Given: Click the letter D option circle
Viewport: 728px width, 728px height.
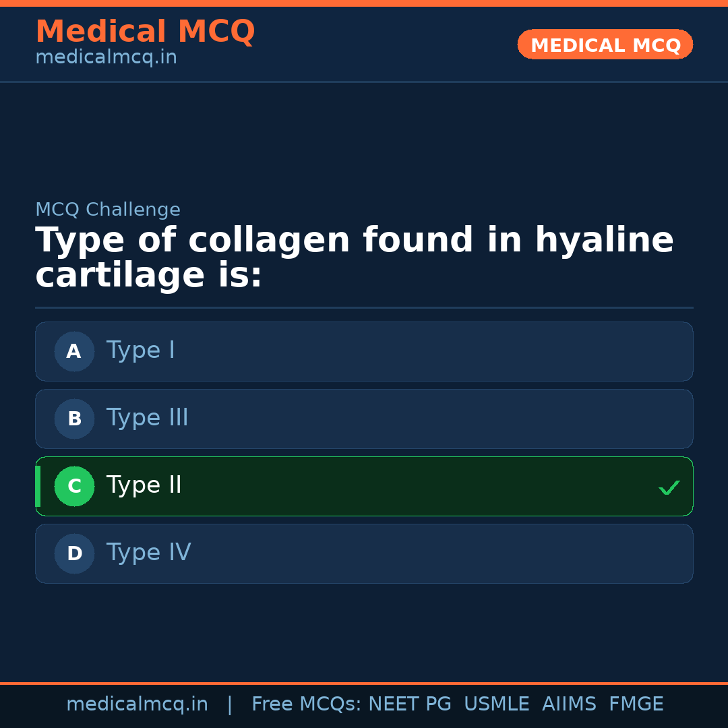Looking at the screenshot, I should pyautogui.click(x=74, y=553).
